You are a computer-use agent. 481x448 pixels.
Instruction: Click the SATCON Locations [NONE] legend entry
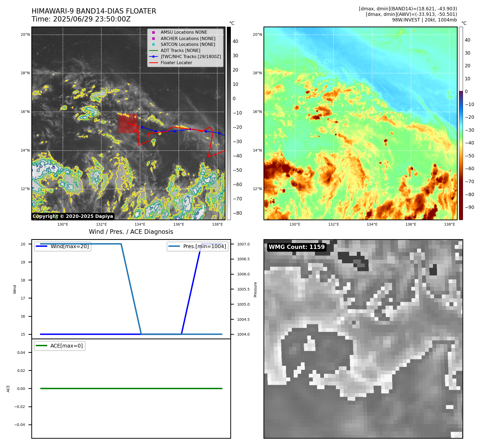[x=188, y=45]
